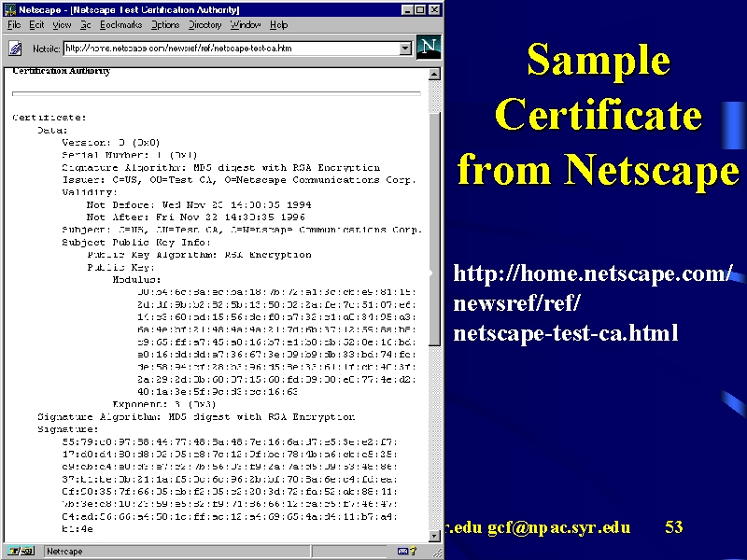Click inside the Netsite URL field
This screenshot has width=747, height=560.
click(x=232, y=49)
